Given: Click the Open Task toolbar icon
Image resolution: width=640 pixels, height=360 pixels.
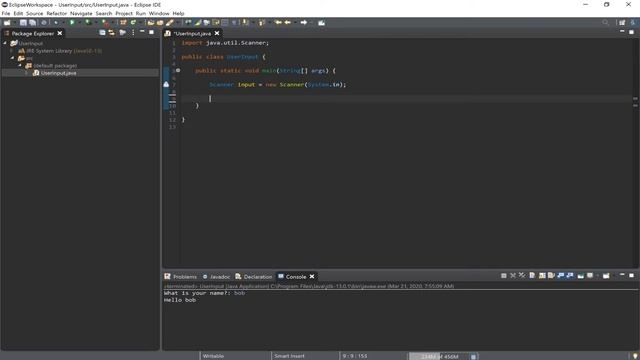Looking at the screenshot, I should click(160, 23).
